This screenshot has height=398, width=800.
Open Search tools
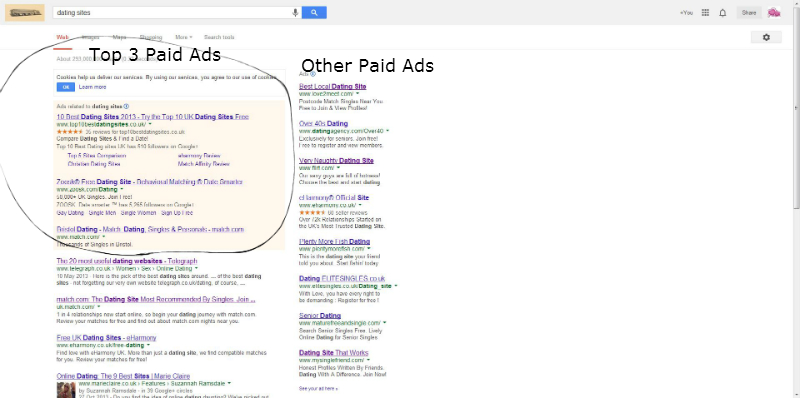point(219,37)
